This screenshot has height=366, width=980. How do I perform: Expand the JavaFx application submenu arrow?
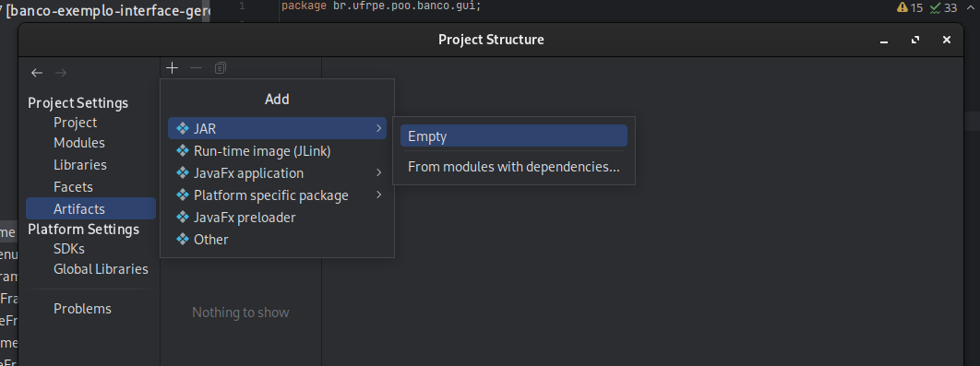point(378,172)
